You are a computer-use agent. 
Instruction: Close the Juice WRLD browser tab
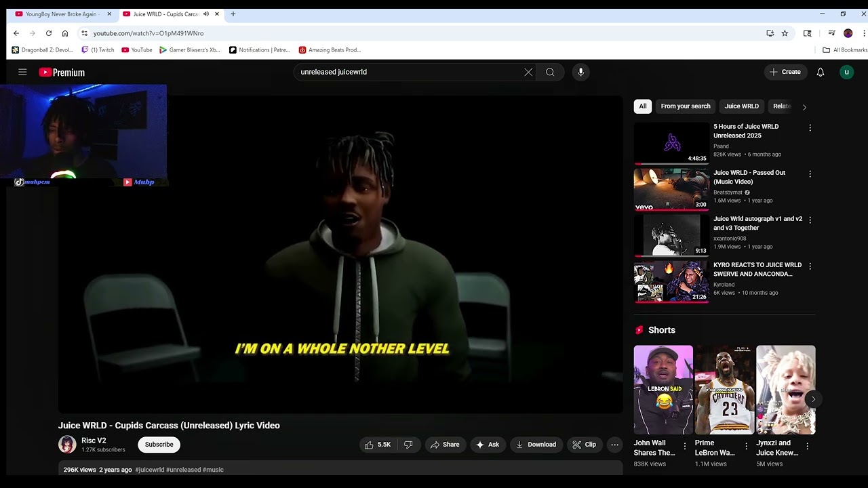tap(217, 14)
